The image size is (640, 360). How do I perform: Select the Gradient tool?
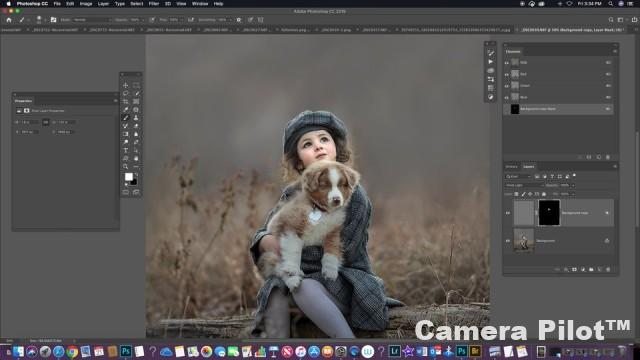126,134
